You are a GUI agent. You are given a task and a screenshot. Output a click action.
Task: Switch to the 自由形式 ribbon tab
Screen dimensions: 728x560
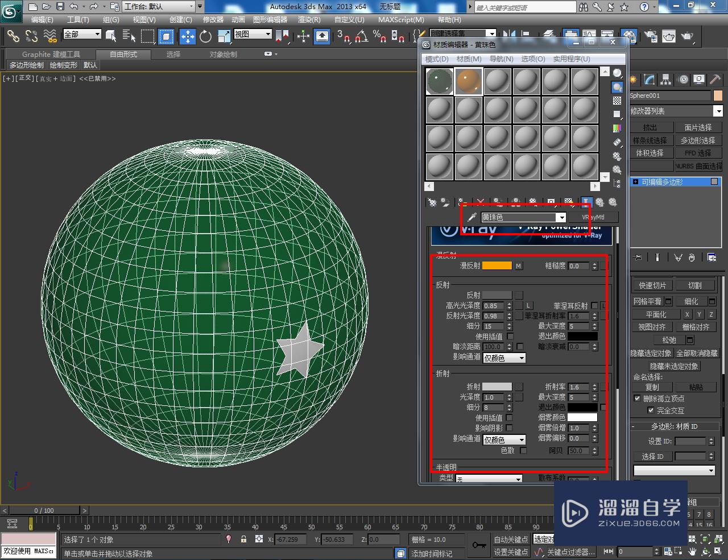point(123,55)
